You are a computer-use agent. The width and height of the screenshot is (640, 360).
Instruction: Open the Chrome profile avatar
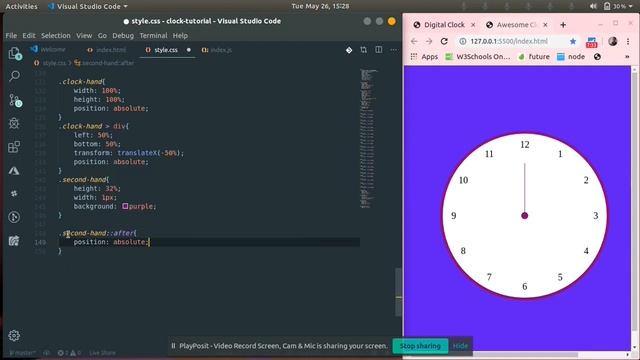613,41
